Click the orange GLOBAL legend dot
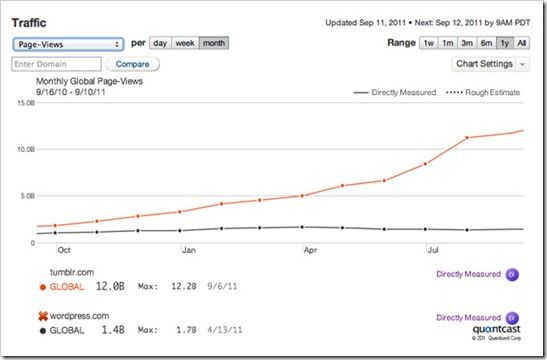547x360 pixels. pyautogui.click(x=43, y=287)
